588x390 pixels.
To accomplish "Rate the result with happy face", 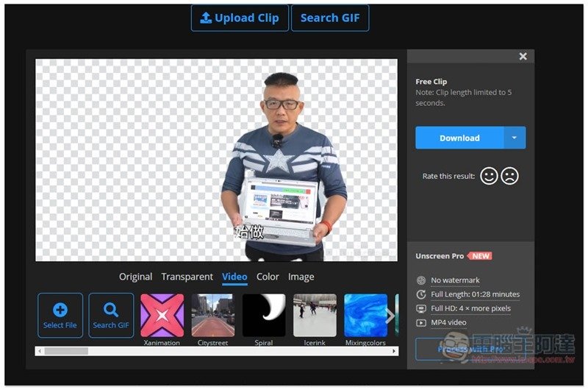I will [489, 176].
